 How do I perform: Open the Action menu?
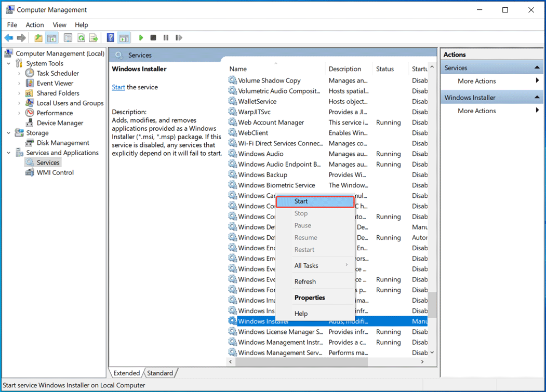[x=35, y=24]
